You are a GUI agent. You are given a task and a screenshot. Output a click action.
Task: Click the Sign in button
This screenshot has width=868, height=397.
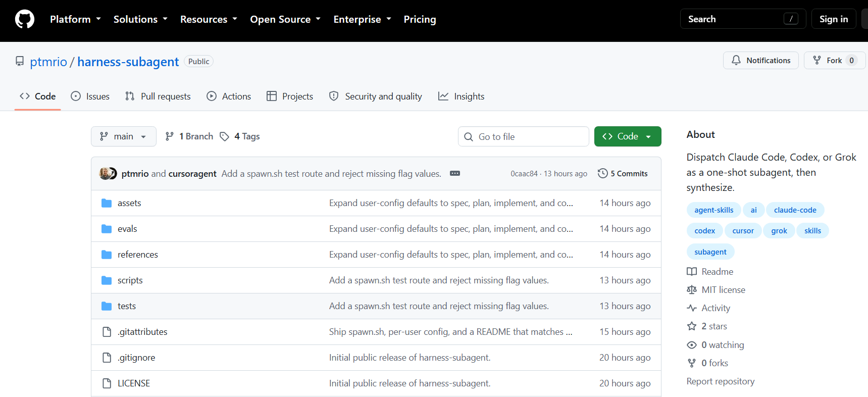coord(834,19)
